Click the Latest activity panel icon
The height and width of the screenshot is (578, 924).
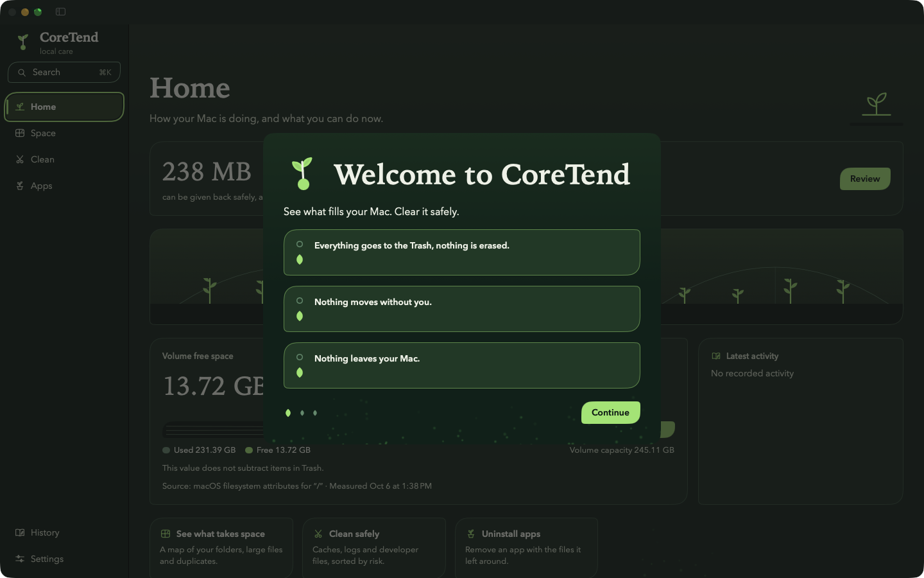pos(716,356)
